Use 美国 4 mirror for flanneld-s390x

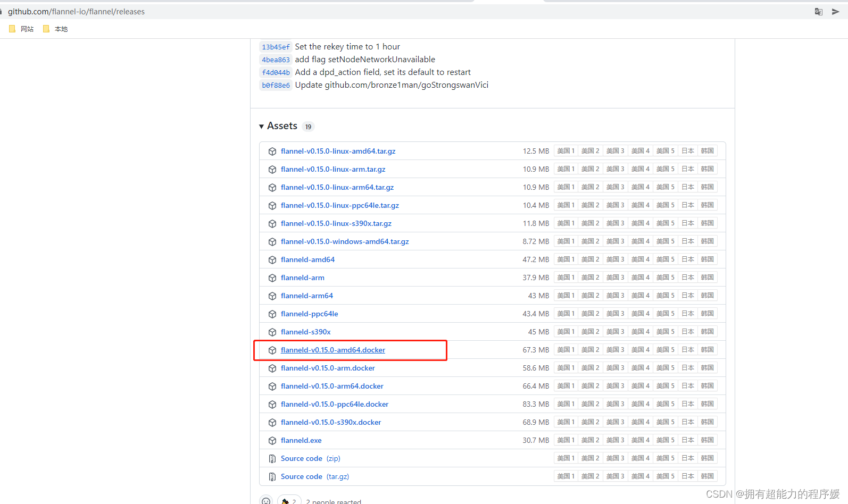click(x=641, y=332)
